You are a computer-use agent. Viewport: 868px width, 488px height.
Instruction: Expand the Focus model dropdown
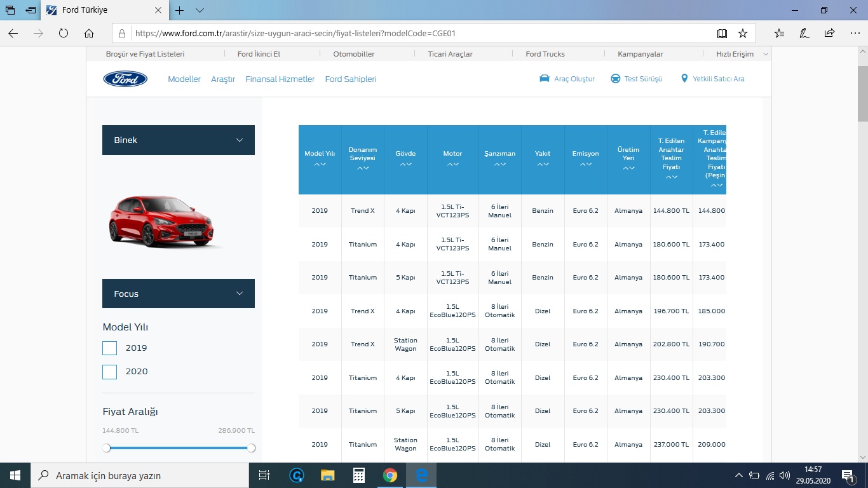pyautogui.click(x=179, y=294)
